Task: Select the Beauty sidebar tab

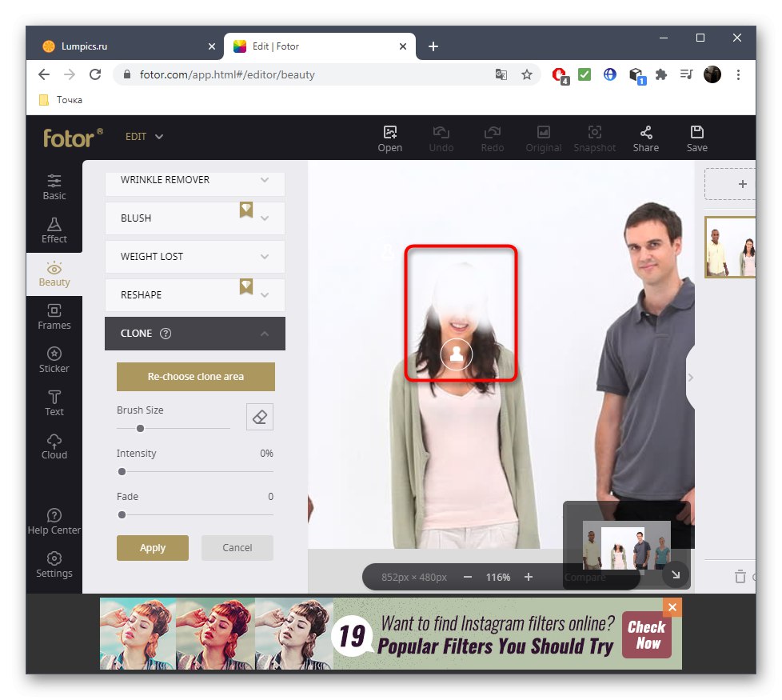Action: (54, 274)
